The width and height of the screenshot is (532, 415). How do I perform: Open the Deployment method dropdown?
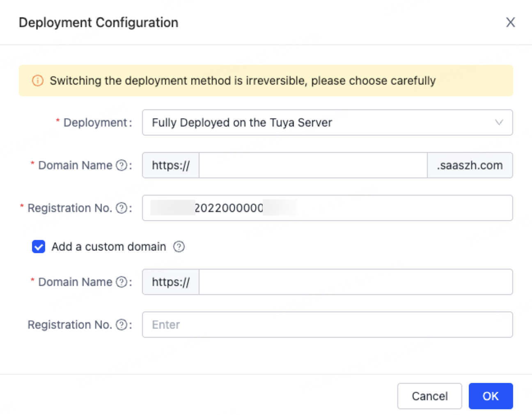tap(320, 122)
